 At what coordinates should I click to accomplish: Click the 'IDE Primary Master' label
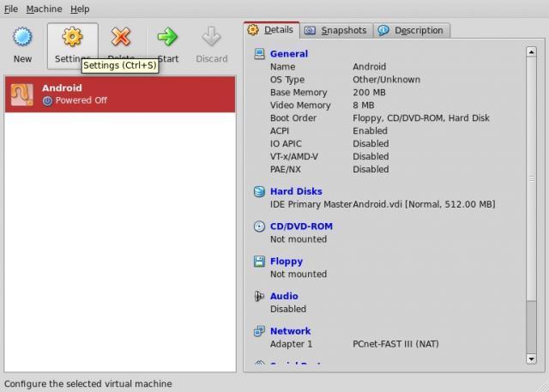click(311, 204)
